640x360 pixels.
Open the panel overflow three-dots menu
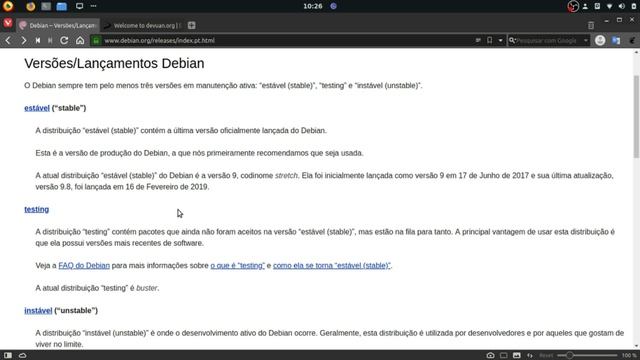pyautogui.click(x=93, y=6)
